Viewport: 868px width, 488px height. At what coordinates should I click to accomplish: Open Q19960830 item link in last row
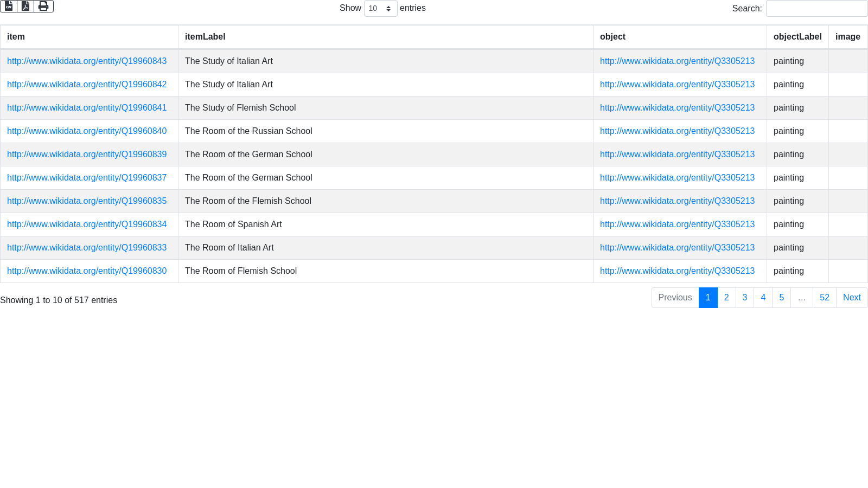coord(87,271)
